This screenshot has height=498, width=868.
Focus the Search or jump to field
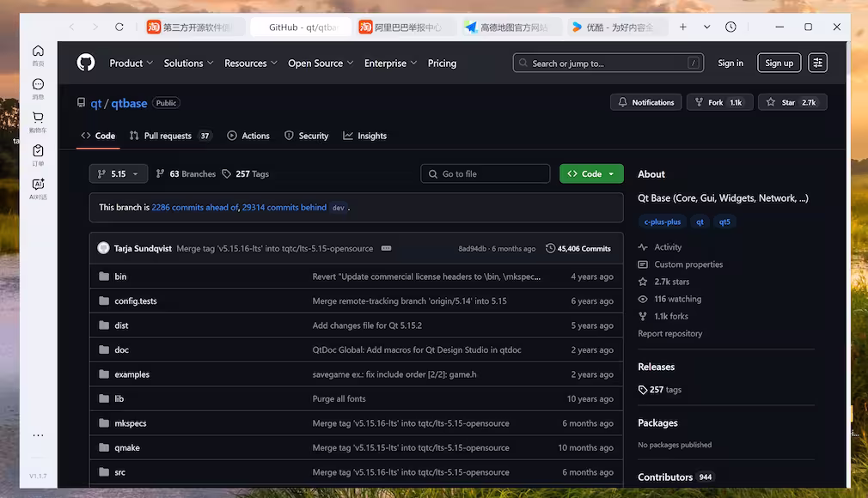point(608,63)
